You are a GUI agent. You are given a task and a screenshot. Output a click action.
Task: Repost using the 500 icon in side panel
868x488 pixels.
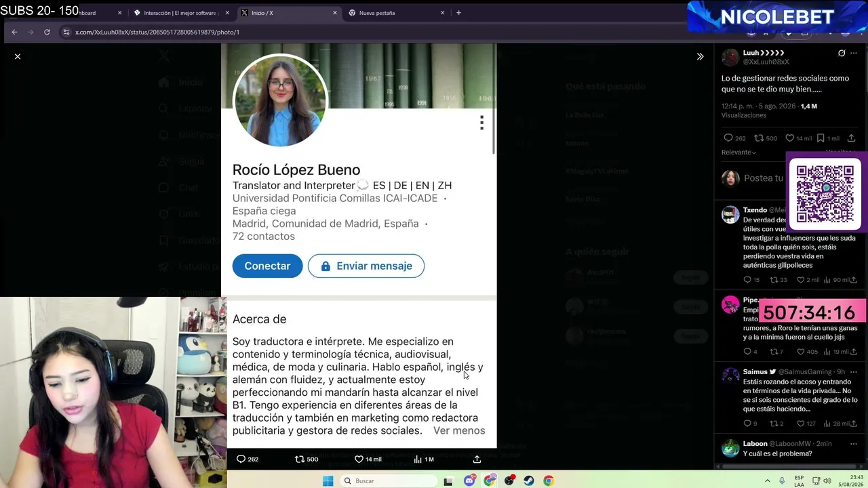[759, 138]
